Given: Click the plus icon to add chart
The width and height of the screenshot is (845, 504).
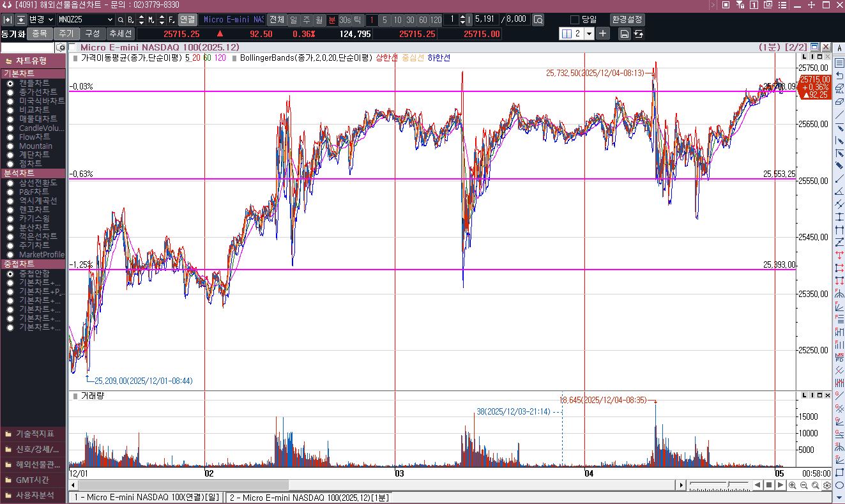Looking at the screenshot, I should 603,33.
